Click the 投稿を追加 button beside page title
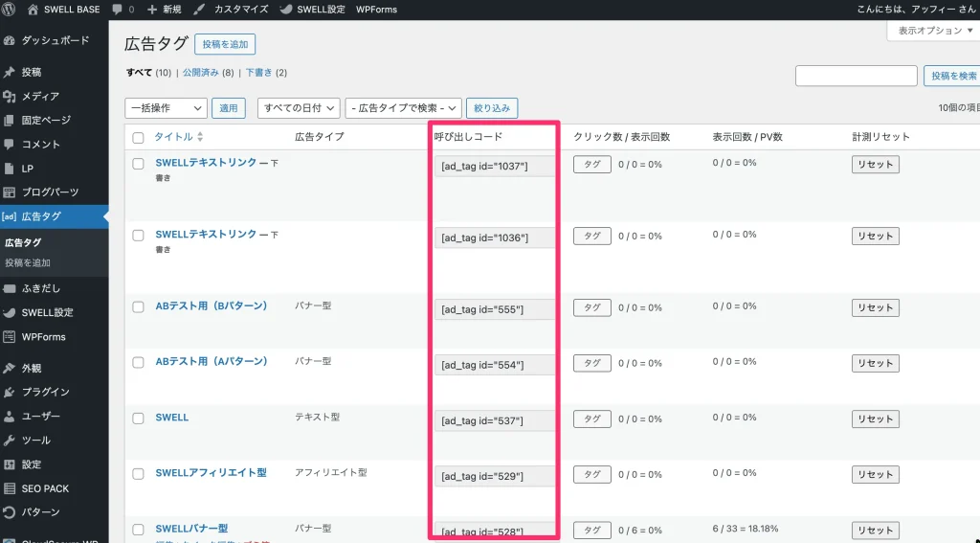This screenshot has width=980, height=543. [225, 44]
